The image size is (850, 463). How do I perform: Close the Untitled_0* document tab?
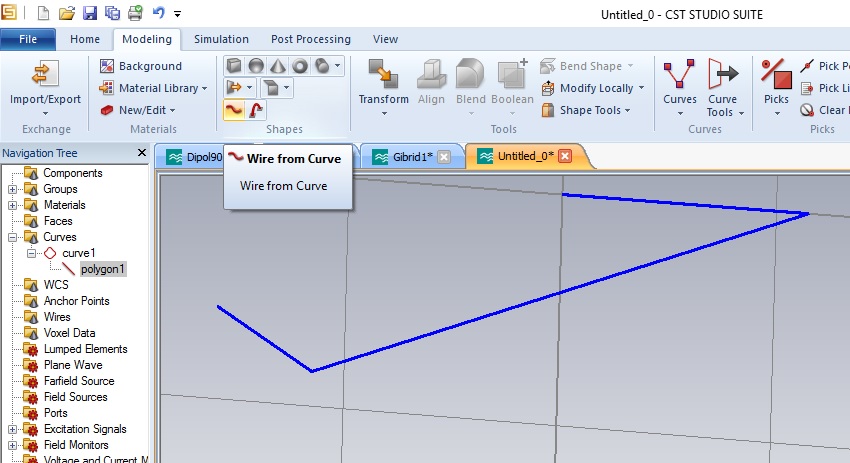(x=565, y=156)
